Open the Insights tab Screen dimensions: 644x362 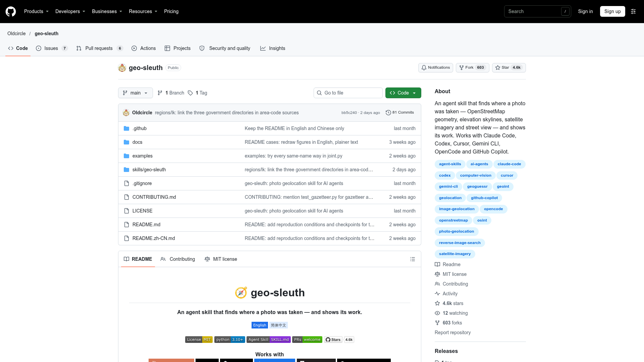[x=273, y=48]
